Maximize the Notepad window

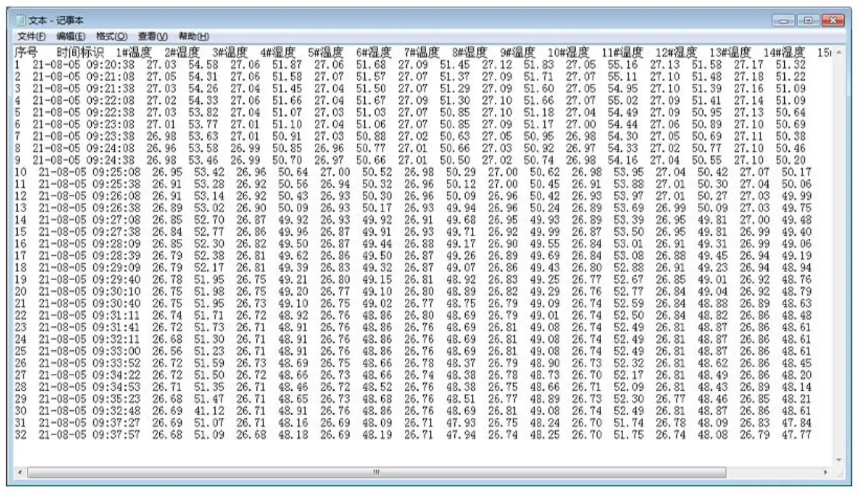pyautogui.click(x=807, y=21)
